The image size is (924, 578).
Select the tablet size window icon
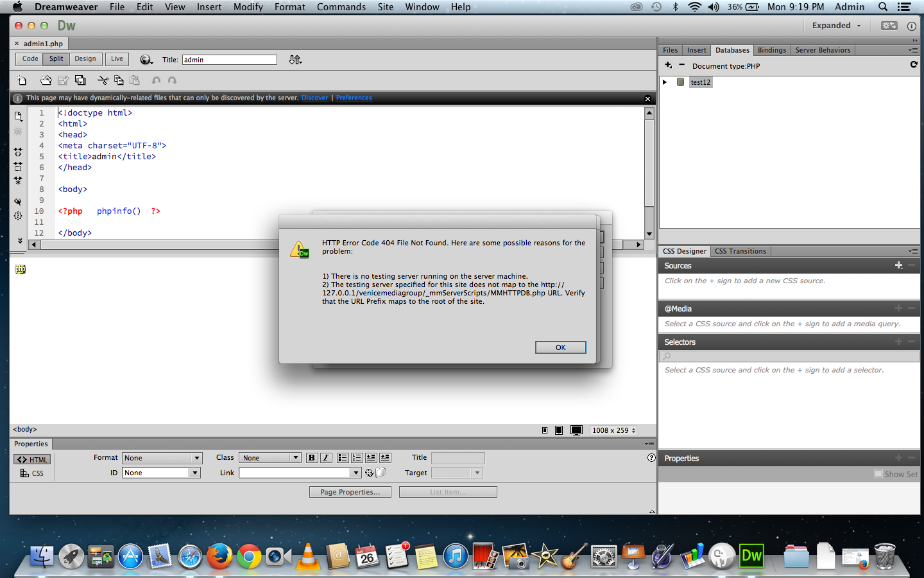tap(559, 430)
